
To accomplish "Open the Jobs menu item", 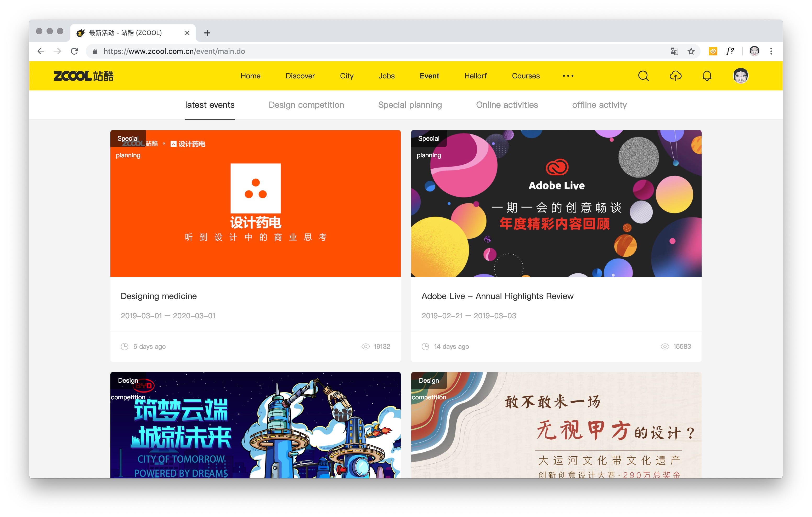I will [x=386, y=76].
